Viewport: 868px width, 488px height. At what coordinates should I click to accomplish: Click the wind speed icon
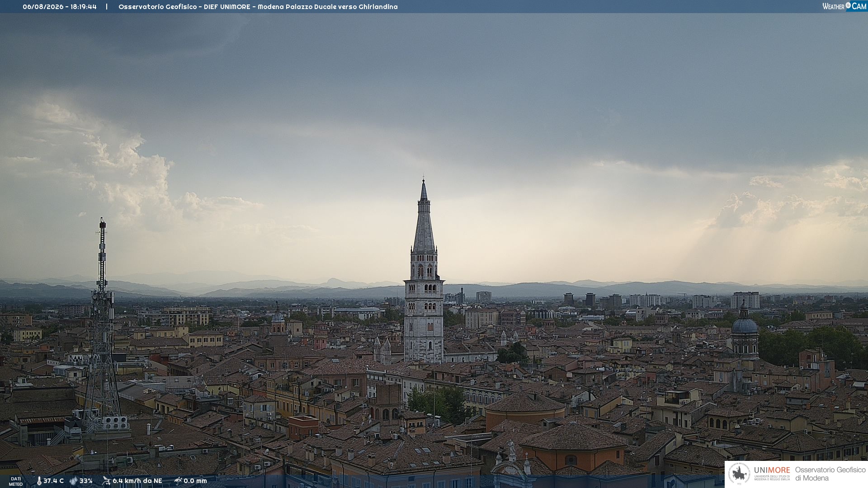[106, 481]
